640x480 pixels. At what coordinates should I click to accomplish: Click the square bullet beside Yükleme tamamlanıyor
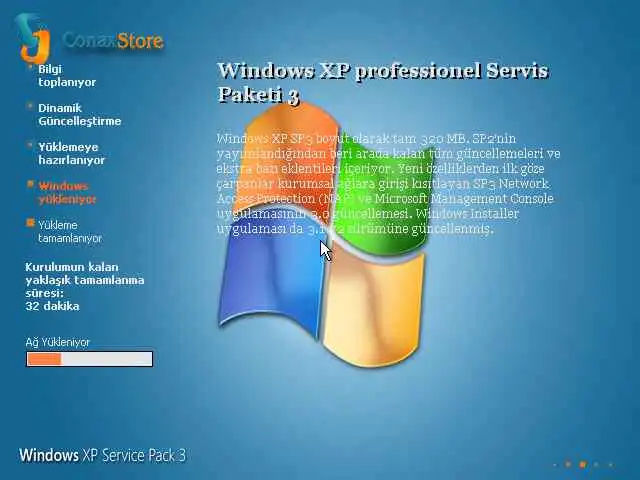[x=30, y=223]
